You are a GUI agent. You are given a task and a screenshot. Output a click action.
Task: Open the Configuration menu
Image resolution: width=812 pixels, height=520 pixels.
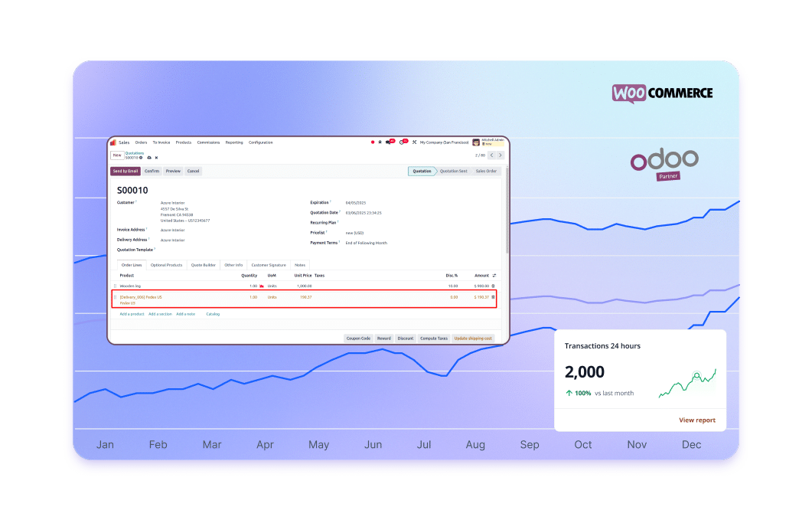tap(260, 142)
